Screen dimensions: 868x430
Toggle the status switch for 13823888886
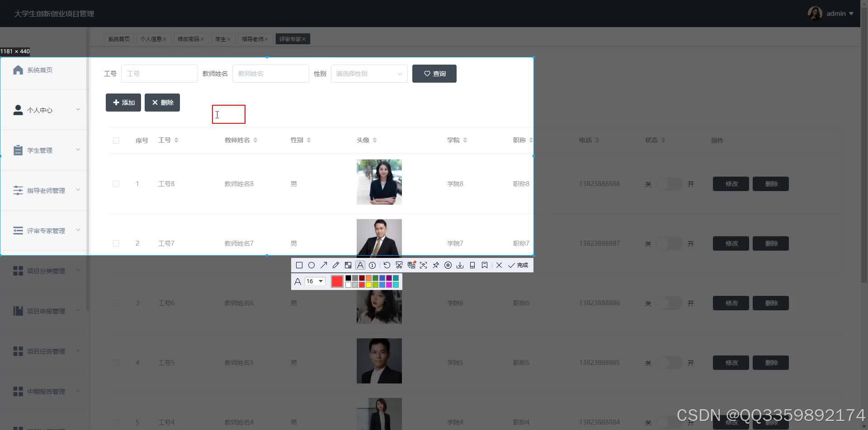(669, 303)
